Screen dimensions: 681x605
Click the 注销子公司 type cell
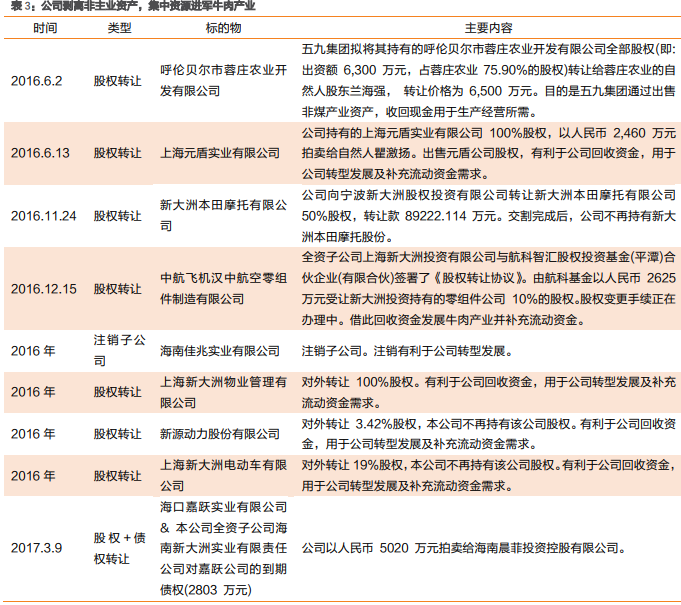[x=119, y=350]
